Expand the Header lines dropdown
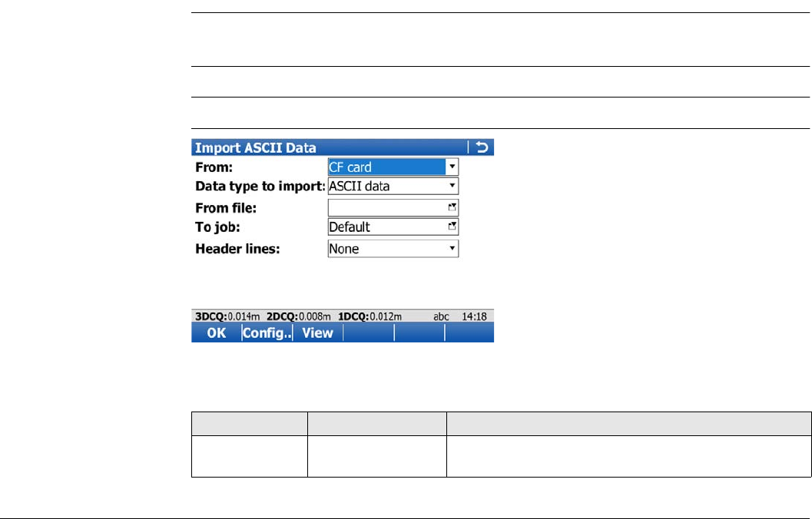Viewport: 812px width, 519px height. point(393,249)
